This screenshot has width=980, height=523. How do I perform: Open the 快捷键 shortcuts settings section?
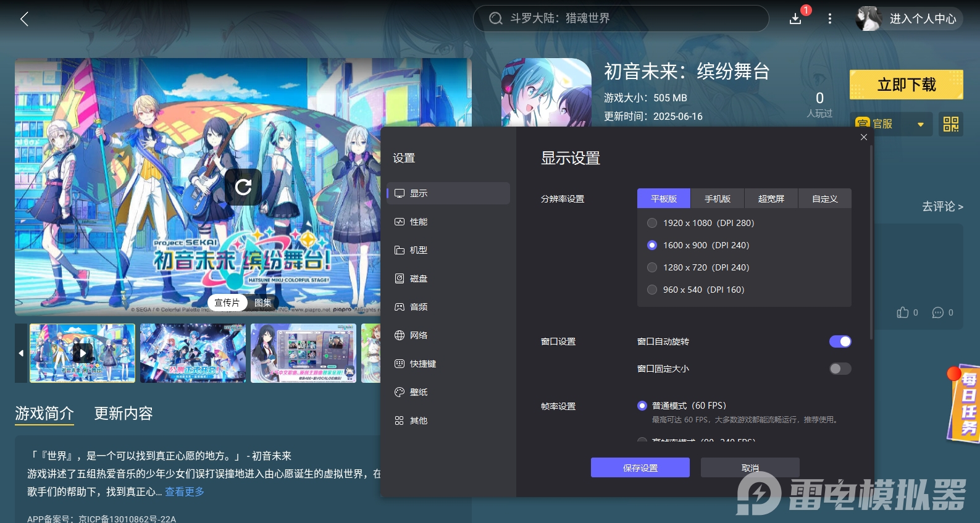tap(448, 364)
